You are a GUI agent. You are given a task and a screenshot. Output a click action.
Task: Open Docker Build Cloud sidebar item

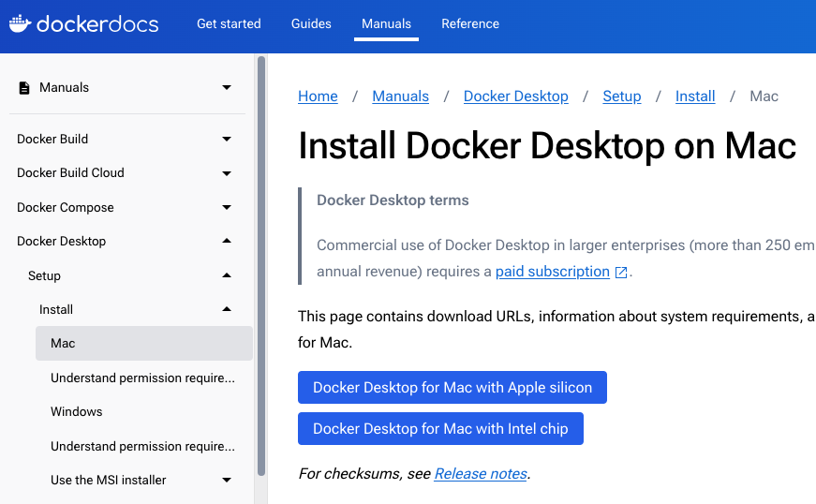pyautogui.click(x=71, y=172)
